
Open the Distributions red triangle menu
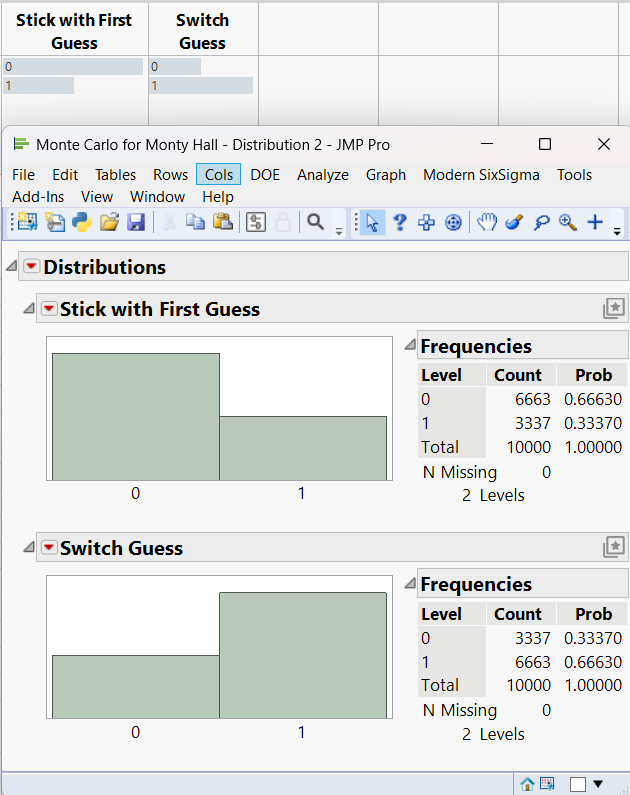coord(31,267)
